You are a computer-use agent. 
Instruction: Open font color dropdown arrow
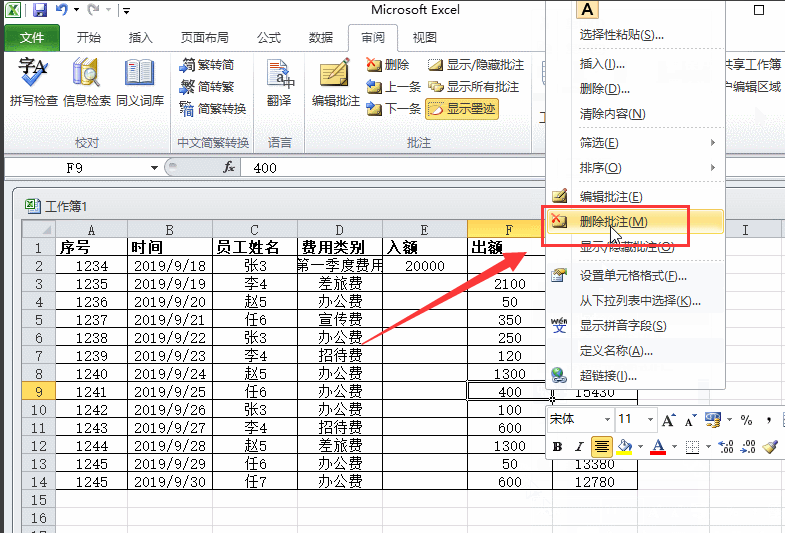coord(674,446)
